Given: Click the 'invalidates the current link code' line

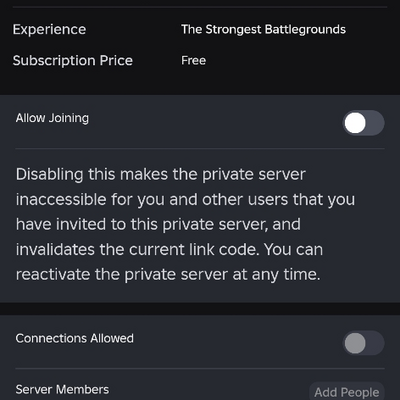Looking at the screenshot, I should [x=137, y=250].
